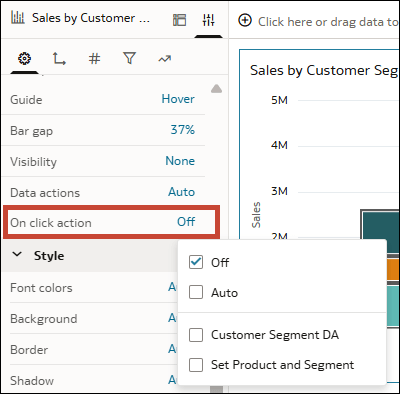The height and width of the screenshot is (394, 400).
Task: Click the plus circle add-filter icon
Action: coord(245,21)
